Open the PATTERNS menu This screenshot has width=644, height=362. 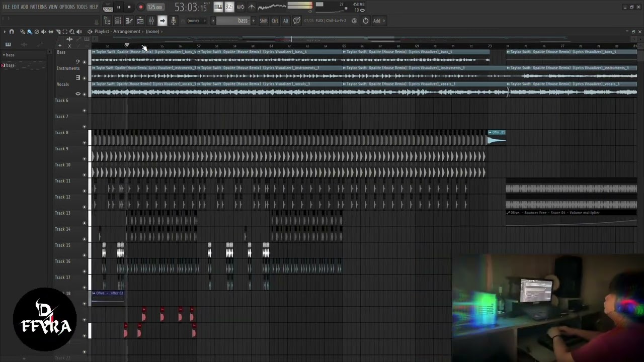38,7
